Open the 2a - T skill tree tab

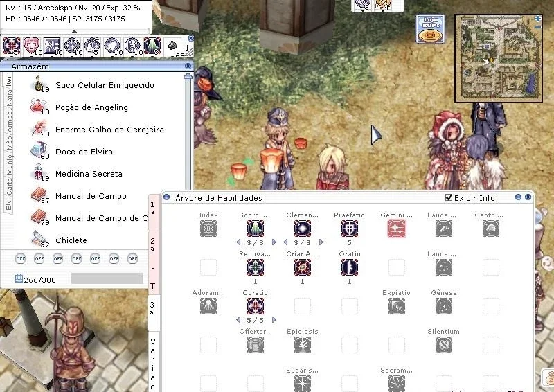tap(153, 263)
